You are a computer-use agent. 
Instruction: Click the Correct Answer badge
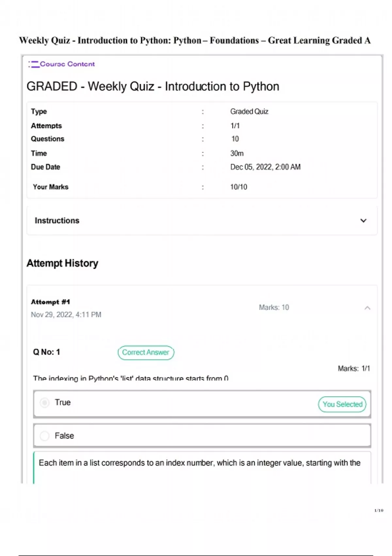[x=146, y=353]
